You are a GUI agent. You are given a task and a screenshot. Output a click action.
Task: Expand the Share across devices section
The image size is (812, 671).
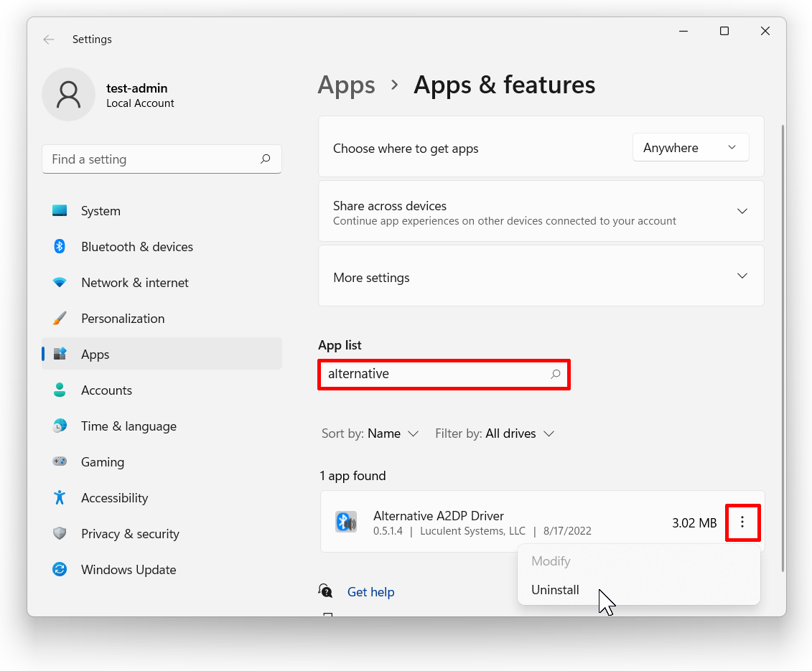(x=742, y=212)
